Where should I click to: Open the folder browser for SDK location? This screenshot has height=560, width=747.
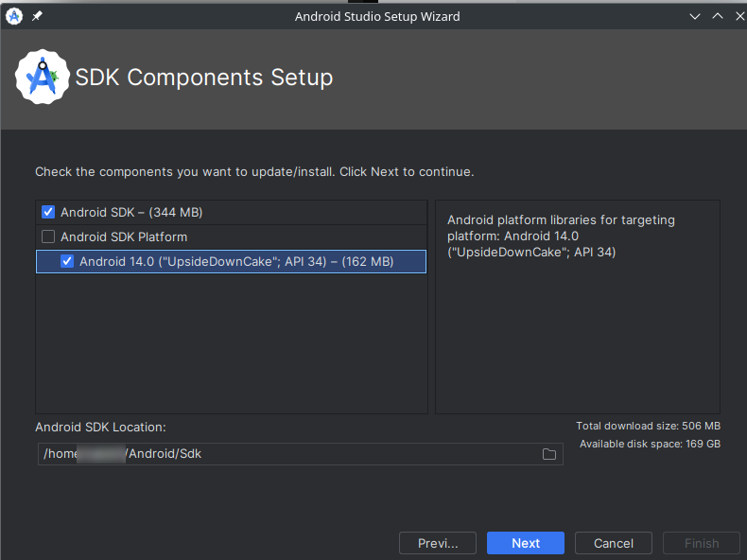point(548,454)
